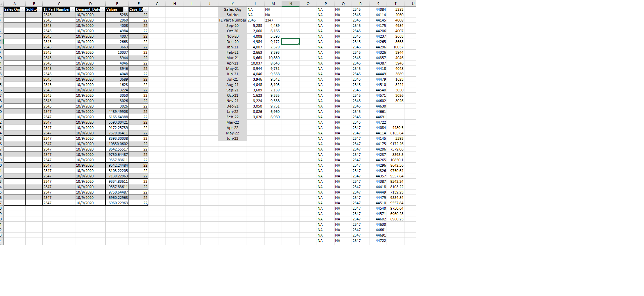Click the '1623' cell in column E
The height and width of the screenshot is (296, 644).
(x=117, y=85)
